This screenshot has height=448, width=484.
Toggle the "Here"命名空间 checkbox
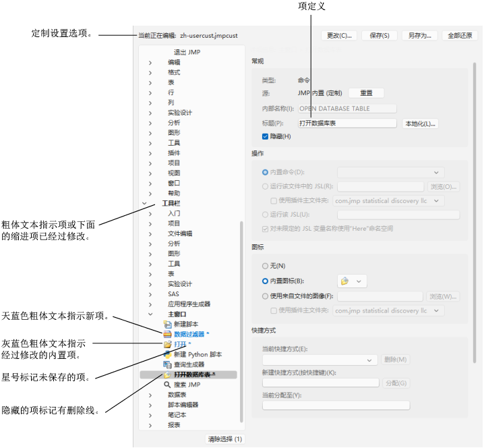tap(265, 229)
